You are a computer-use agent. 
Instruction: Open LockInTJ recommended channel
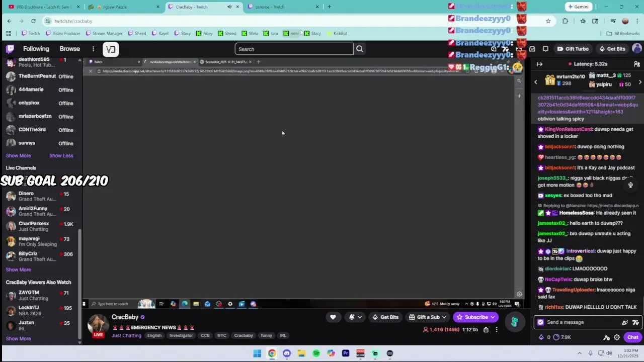pyautogui.click(x=40, y=310)
